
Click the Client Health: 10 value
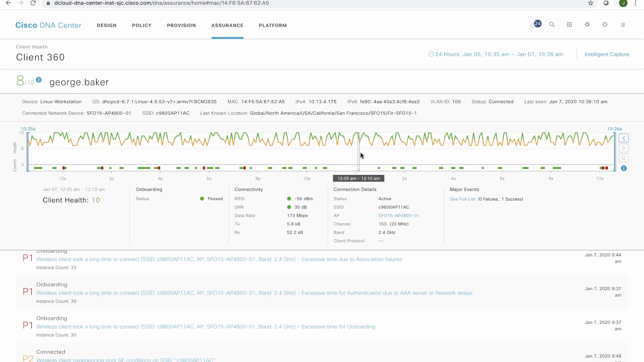tap(71, 200)
